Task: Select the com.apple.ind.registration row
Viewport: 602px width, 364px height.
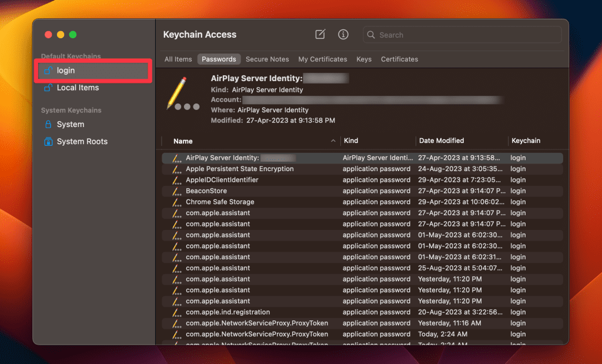Action: click(362, 312)
